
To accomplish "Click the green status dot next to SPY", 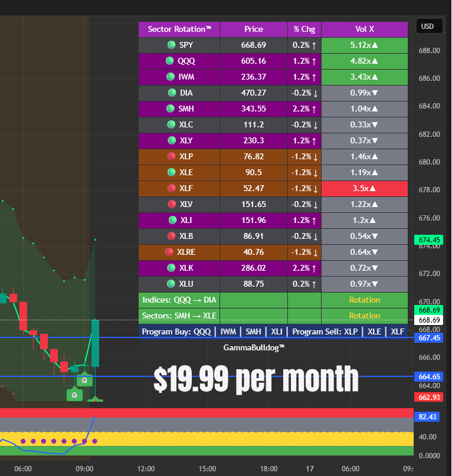I will click(x=171, y=45).
